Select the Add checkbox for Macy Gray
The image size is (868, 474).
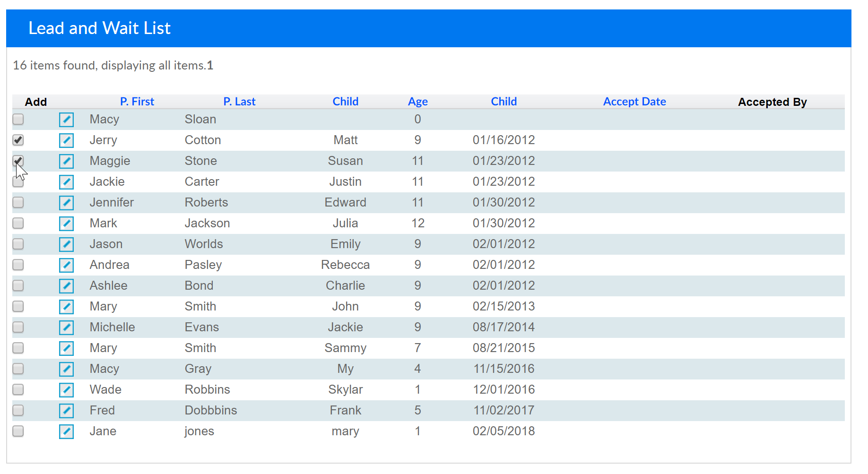[x=18, y=369]
